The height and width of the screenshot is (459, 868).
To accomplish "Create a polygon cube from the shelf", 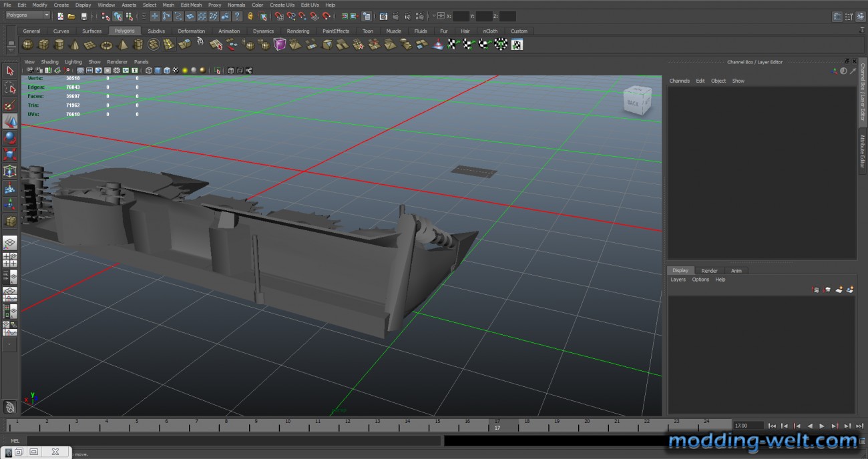I will coord(43,45).
